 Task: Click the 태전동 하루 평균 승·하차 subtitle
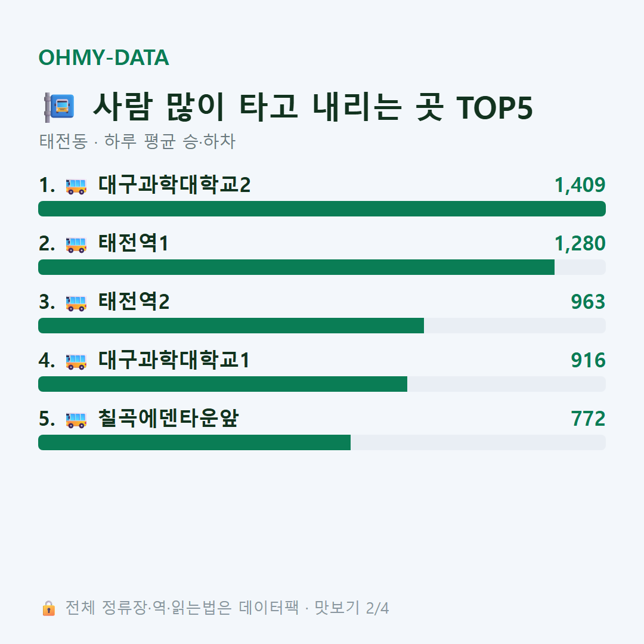tap(137, 141)
